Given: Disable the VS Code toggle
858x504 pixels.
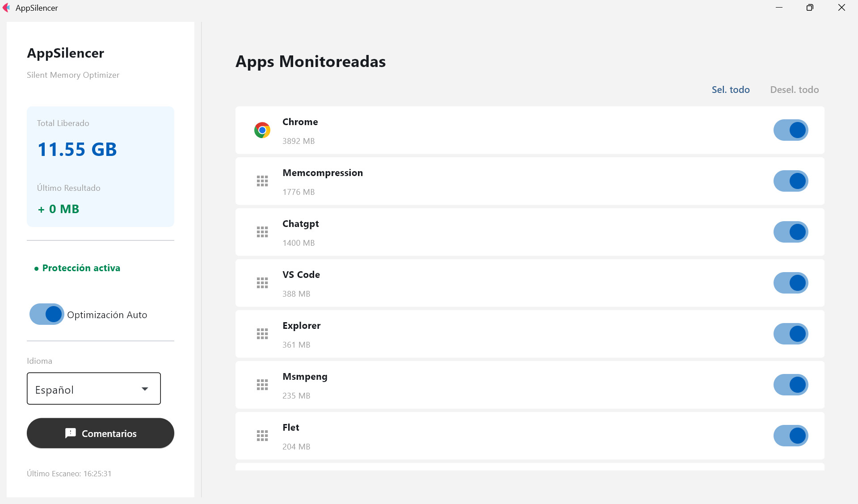Looking at the screenshot, I should (x=791, y=283).
